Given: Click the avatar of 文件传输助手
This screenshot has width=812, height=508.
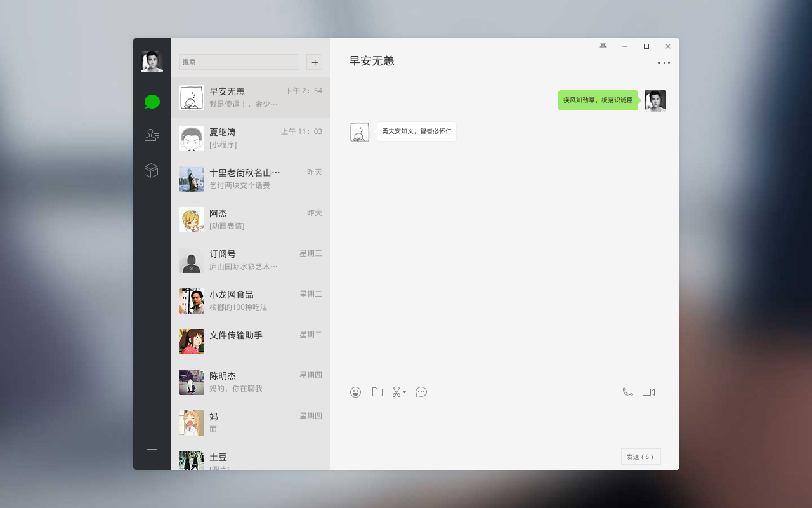Looking at the screenshot, I should click(192, 342).
